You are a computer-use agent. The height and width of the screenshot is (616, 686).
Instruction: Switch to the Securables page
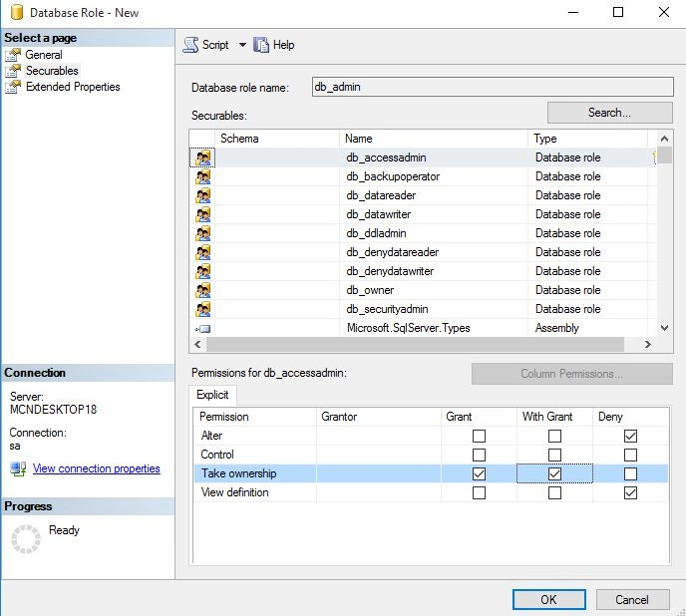tap(52, 71)
